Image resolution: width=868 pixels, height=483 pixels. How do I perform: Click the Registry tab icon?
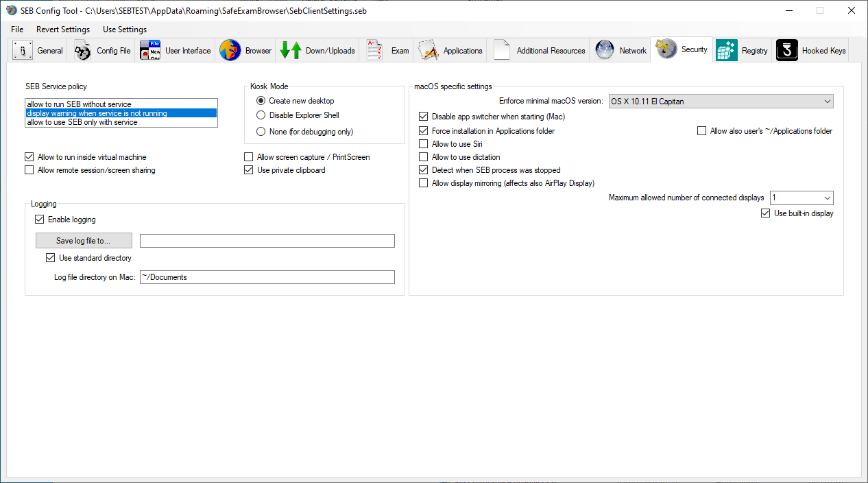727,50
